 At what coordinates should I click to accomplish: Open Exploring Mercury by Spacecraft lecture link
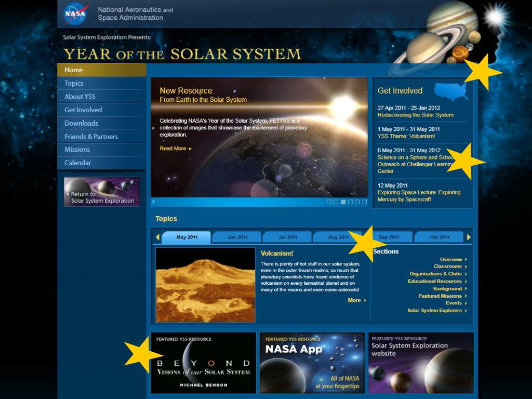[419, 196]
